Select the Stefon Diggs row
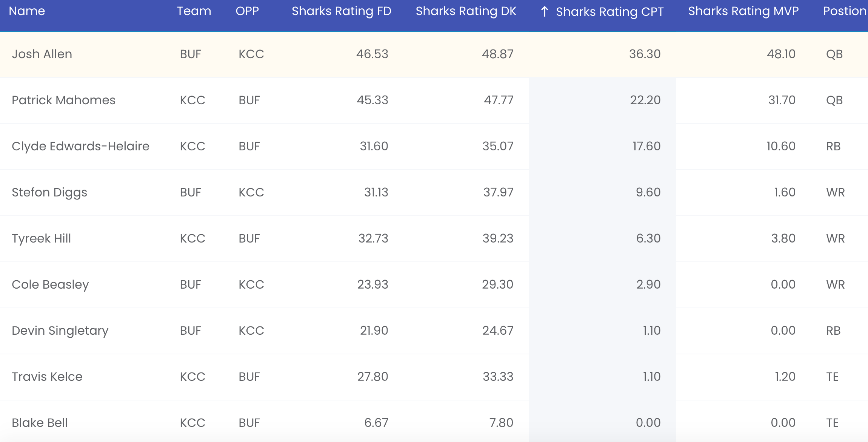 (434, 193)
